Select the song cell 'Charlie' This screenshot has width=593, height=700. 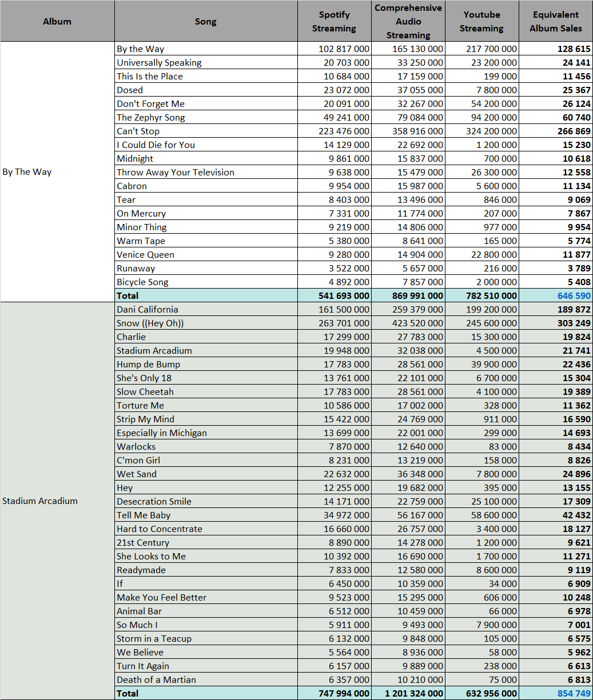click(x=206, y=337)
